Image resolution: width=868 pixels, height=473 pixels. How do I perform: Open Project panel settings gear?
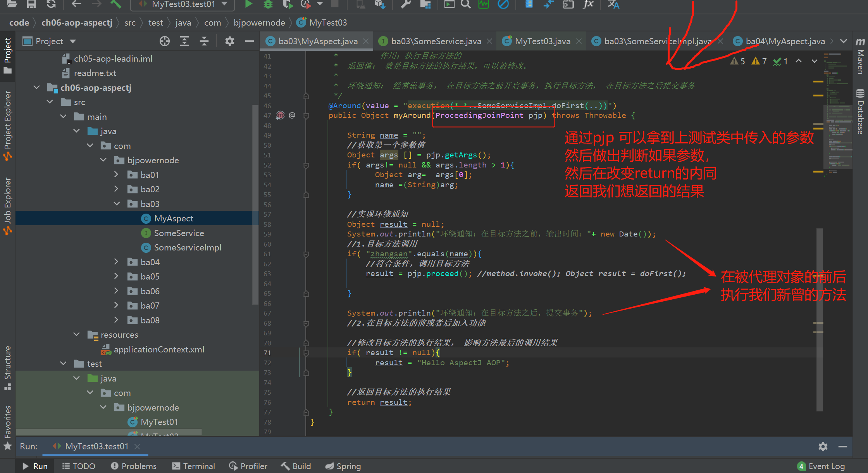click(229, 41)
